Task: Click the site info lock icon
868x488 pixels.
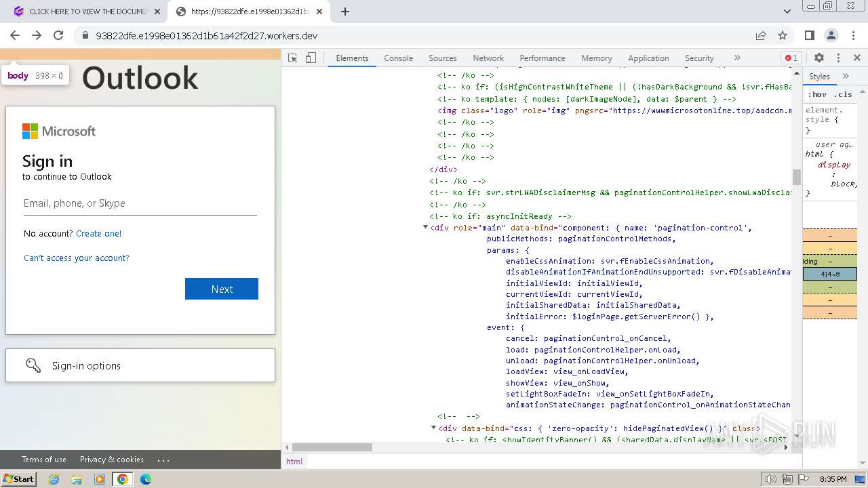Action: coord(85,36)
